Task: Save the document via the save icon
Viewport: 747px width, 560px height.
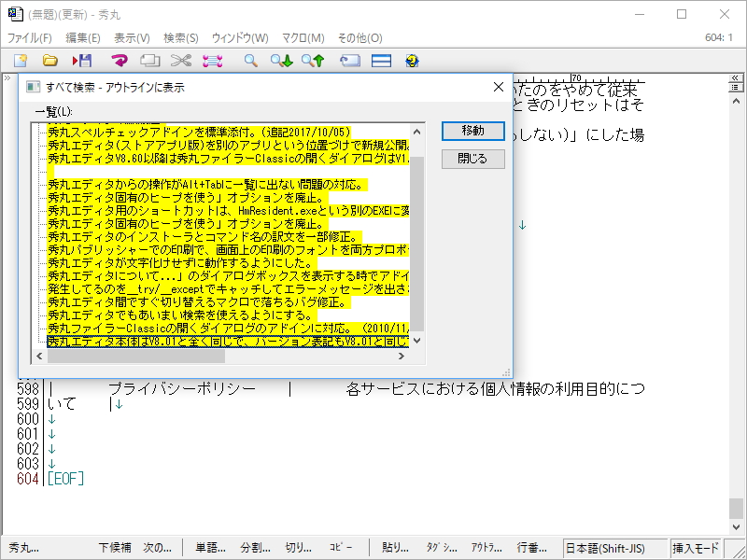Action: click(x=81, y=60)
